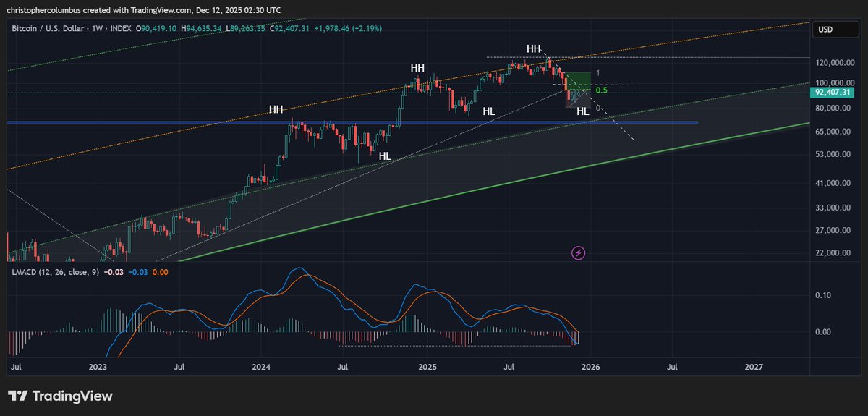Click the green 0.5 Fibonacci level label
Viewport: 868px width, 416px height.
[601, 90]
